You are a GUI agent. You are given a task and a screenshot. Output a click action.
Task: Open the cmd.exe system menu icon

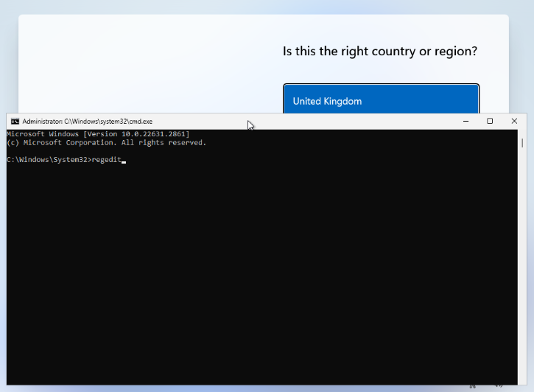point(15,122)
